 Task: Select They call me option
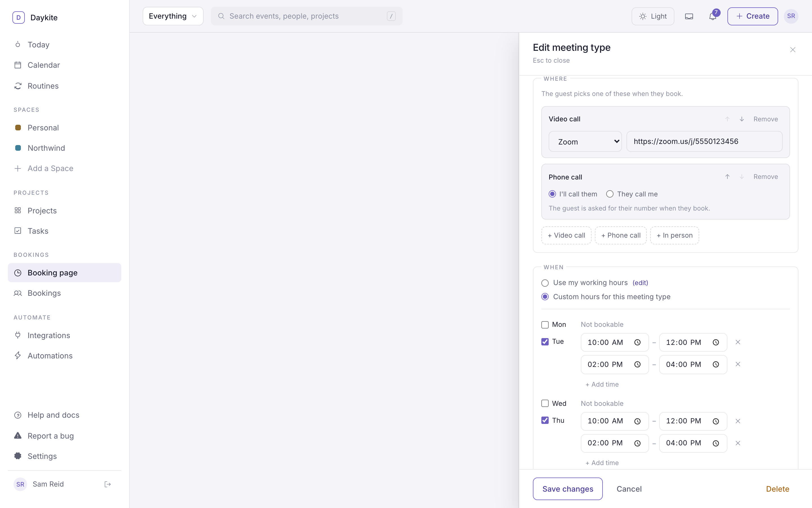tap(610, 194)
